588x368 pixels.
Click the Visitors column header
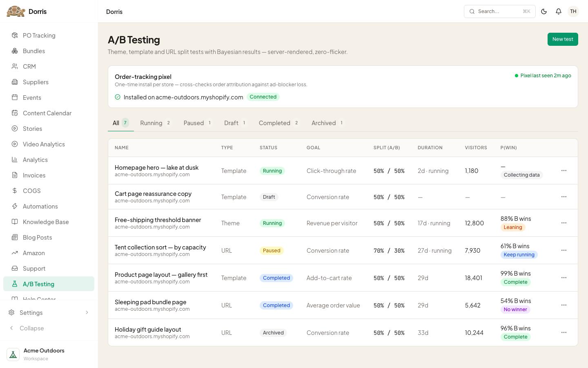click(x=476, y=148)
